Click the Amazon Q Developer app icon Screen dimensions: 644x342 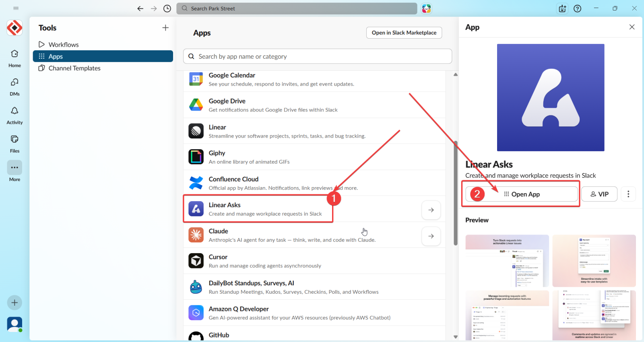[196, 313]
